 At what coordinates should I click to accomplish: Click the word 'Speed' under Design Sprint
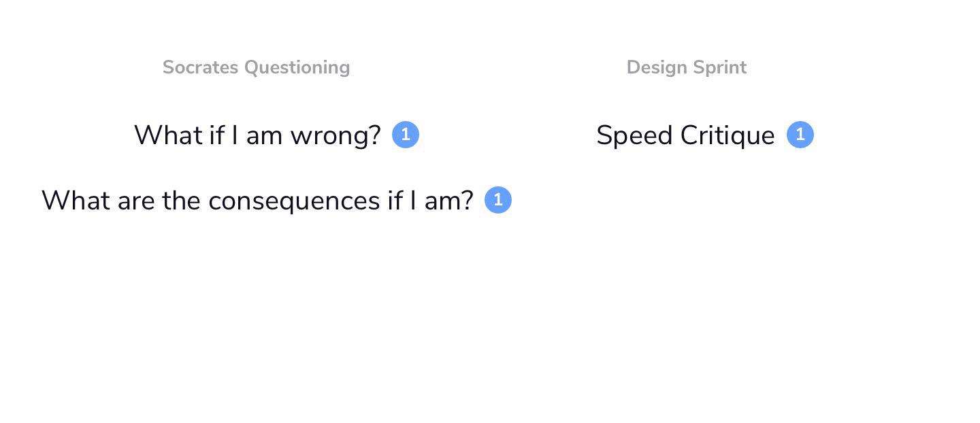pos(635,136)
